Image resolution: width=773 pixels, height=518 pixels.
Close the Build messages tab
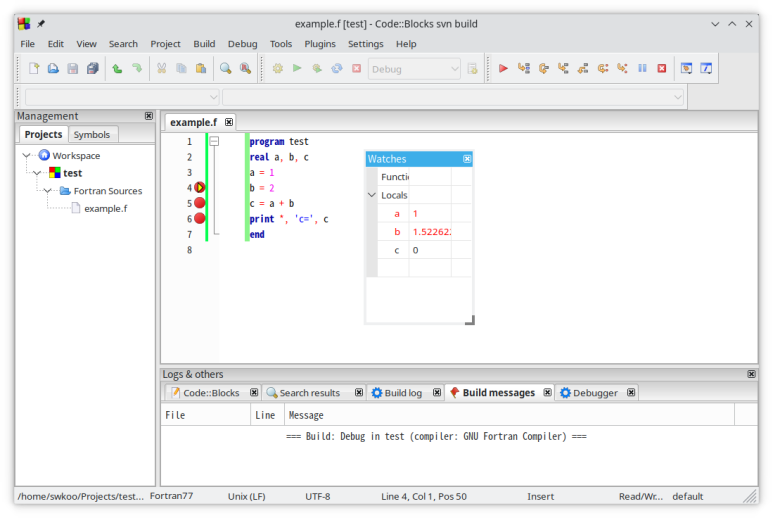[x=547, y=392]
